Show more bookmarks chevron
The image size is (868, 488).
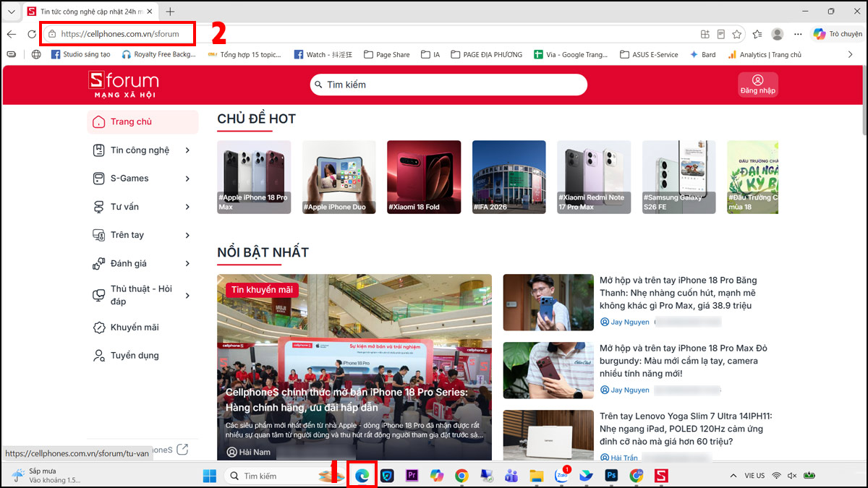point(851,54)
